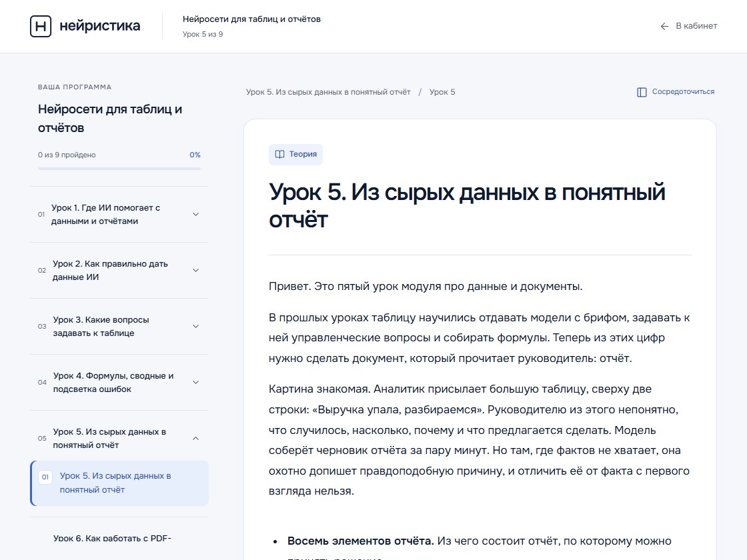Click the course progress bar
This screenshot has width=747, height=560.
point(119,169)
